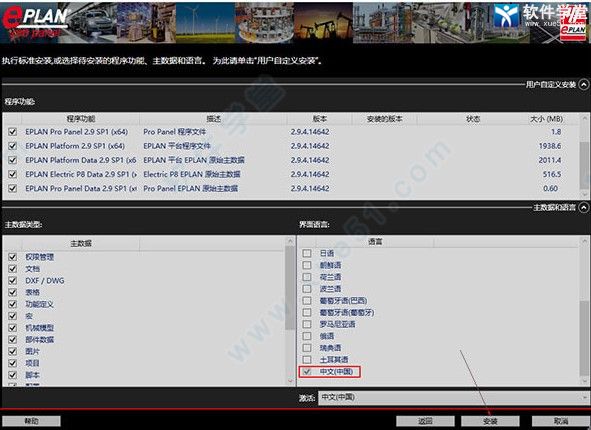Toggle the EPLAN Pro Panel Data checkbox
This screenshot has width=591, height=430.
pos(12,188)
